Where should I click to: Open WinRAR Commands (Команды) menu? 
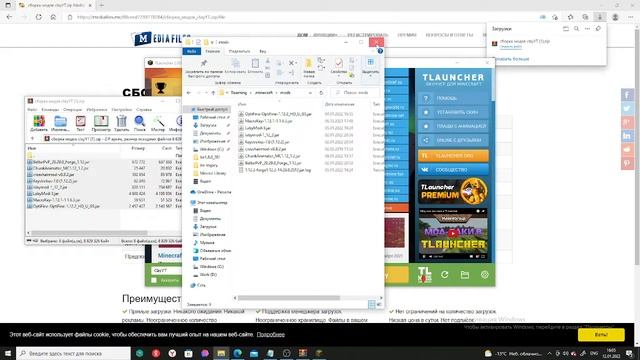tap(50, 109)
